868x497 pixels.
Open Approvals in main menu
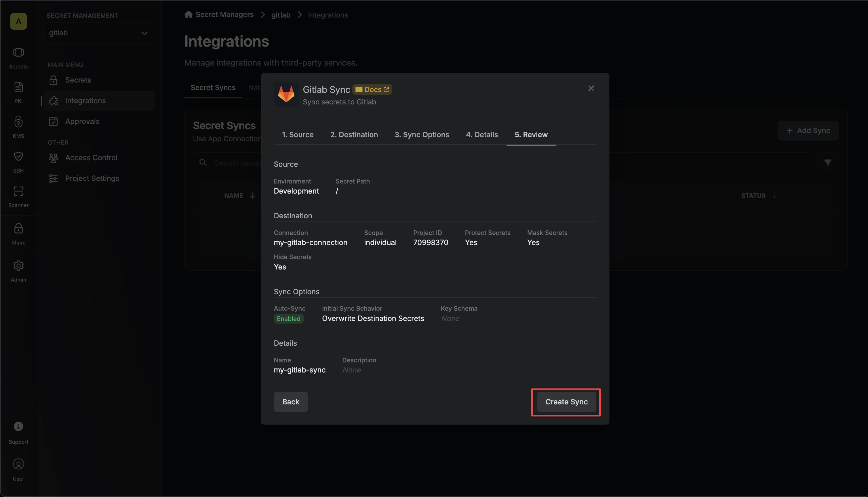[99, 122]
